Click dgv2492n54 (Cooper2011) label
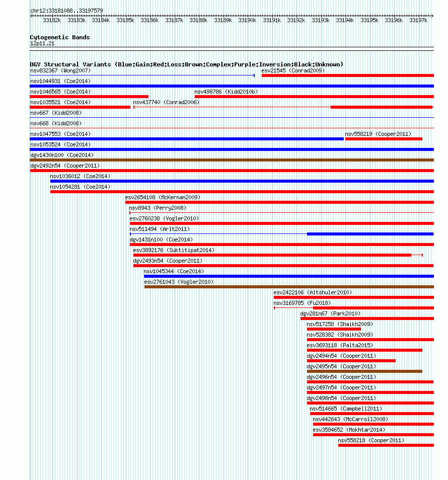This screenshot has width=448, height=480. point(65,166)
